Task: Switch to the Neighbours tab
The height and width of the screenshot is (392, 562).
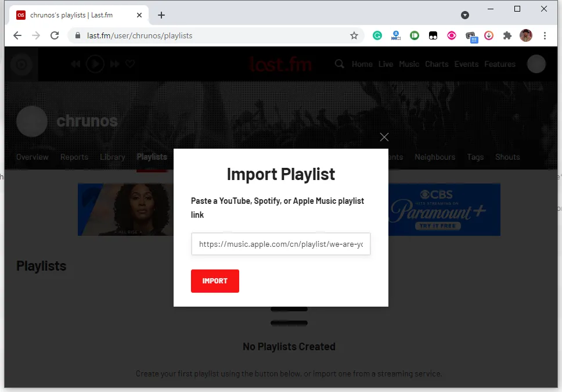Action: point(435,157)
